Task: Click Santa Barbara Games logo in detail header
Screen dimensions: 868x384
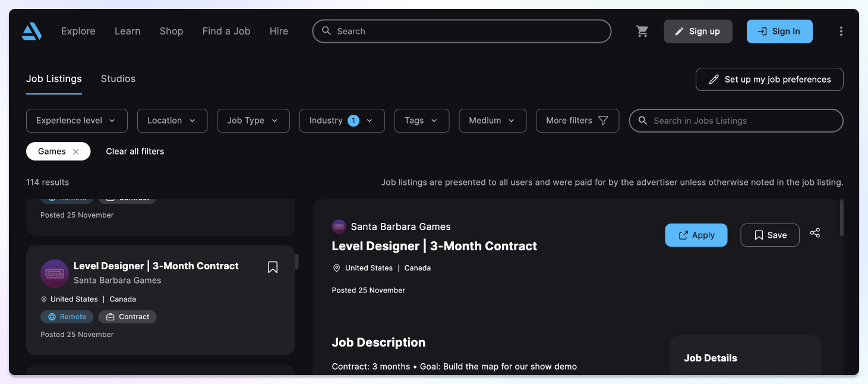Action: 339,226
